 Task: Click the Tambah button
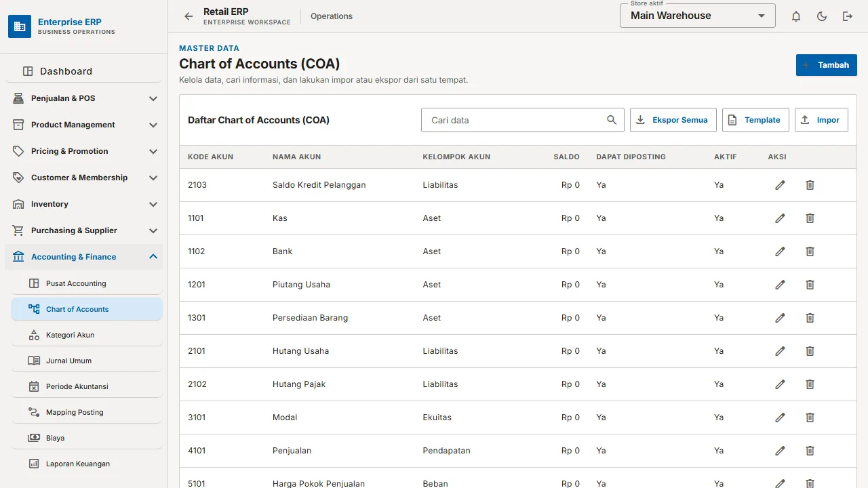tap(826, 65)
